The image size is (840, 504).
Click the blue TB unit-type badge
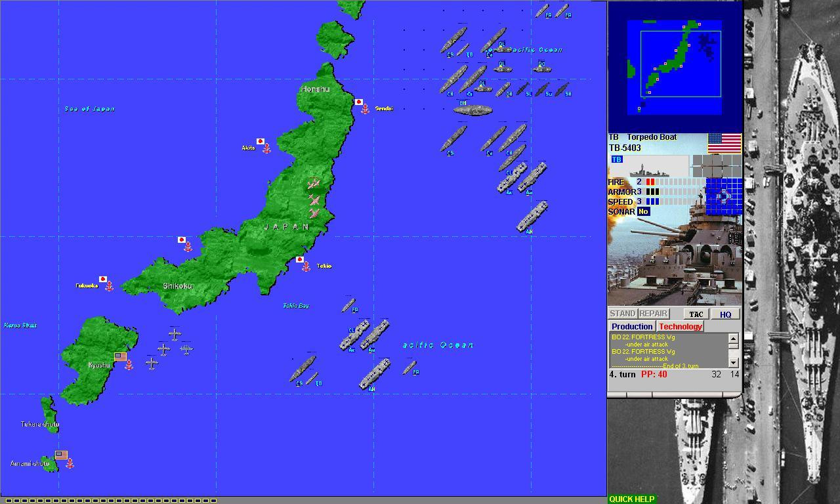(x=616, y=159)
